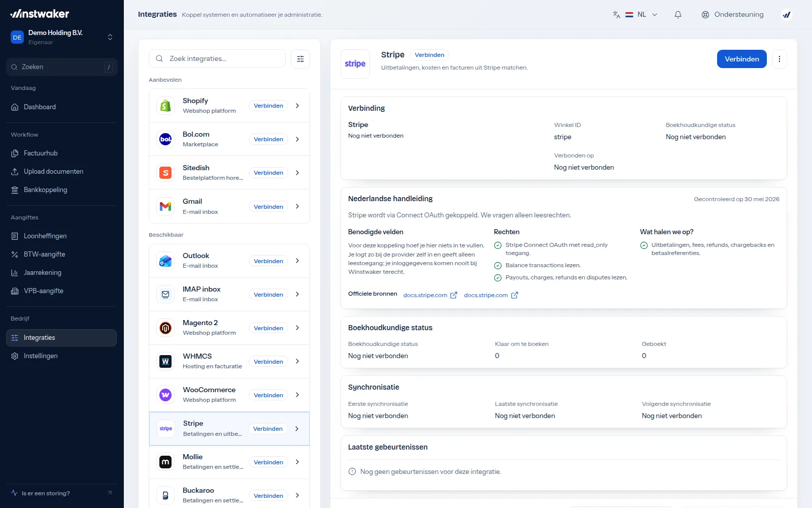This screenshot has height=508, width=812.
Task: Open the Demo Holding B.V. company switcher
Action: [x=61, y=37]
